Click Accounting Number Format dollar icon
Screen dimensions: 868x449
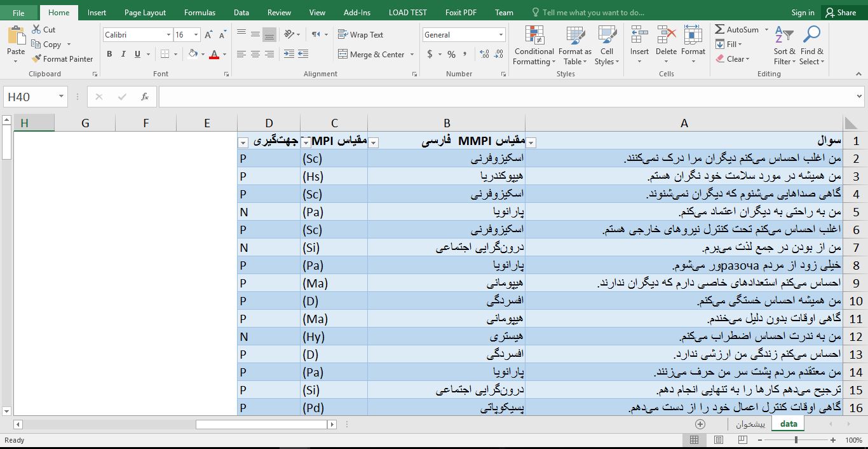point(430,55)
